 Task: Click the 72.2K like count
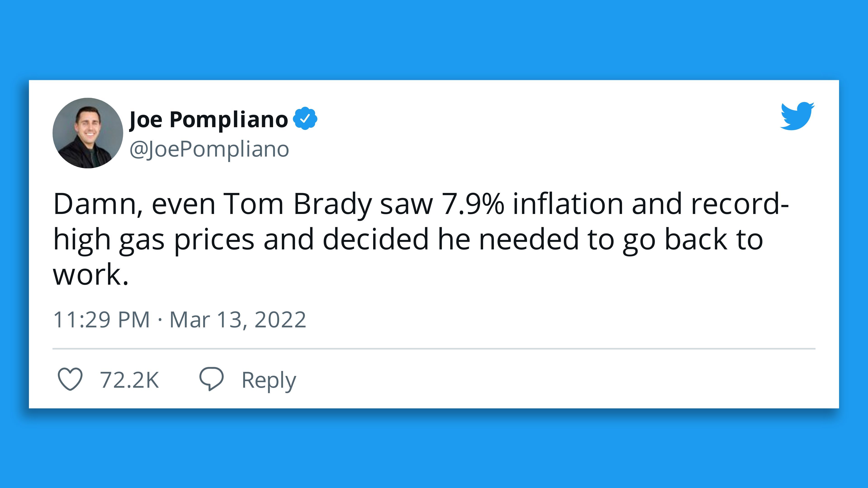click(129, 380)
